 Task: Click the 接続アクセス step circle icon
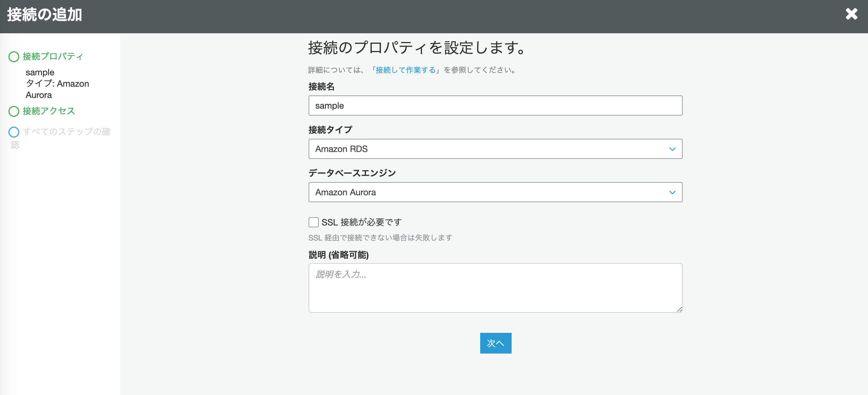[x=14, y=111]
